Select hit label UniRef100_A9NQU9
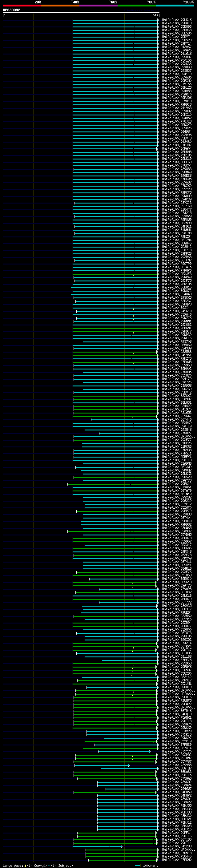Viewport: 197px width, 868px height. point(177,196)
